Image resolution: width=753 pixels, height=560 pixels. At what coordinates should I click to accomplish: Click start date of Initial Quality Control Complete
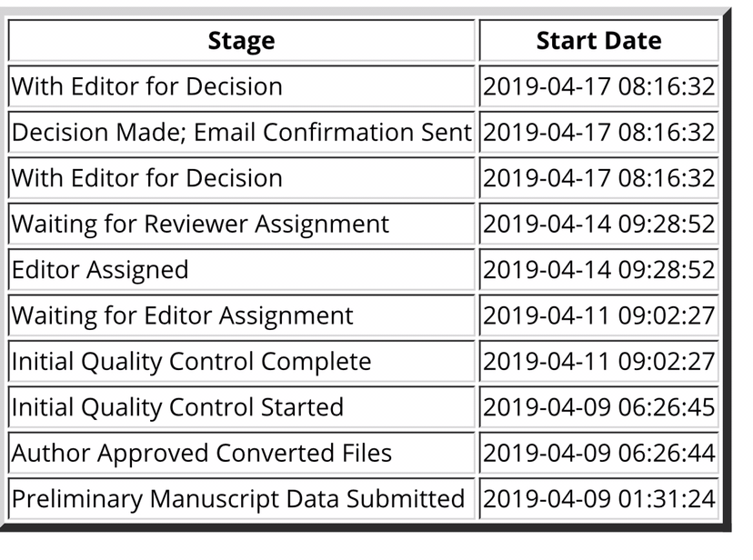(598, 361)
